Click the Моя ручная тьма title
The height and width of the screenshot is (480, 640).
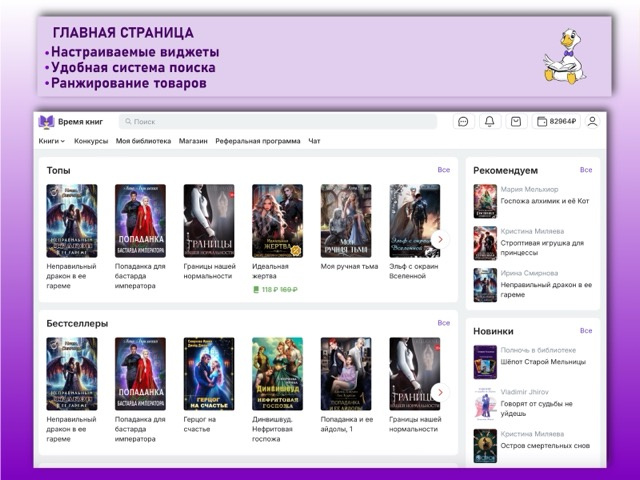tap(349, 266)
